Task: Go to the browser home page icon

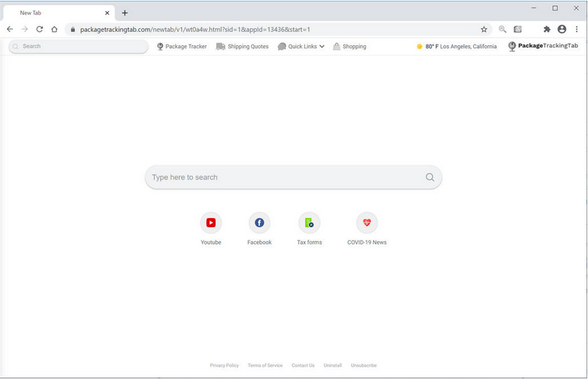Action: (x=54, y=29)
